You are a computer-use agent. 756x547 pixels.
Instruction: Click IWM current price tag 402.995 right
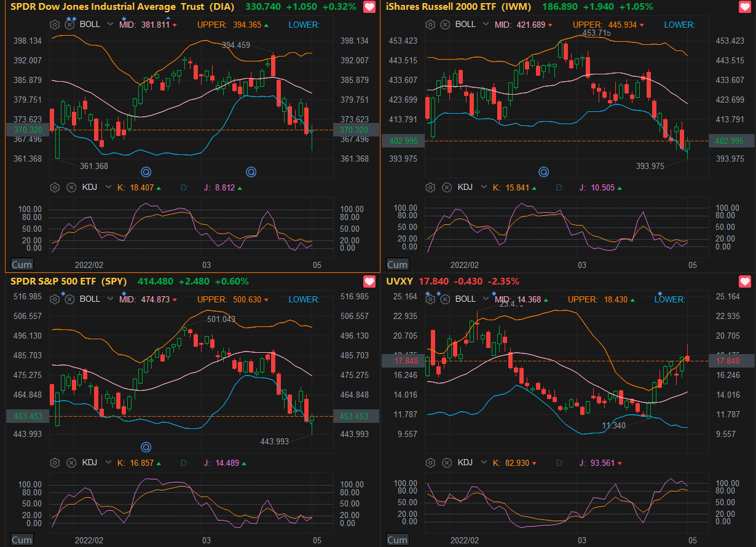pyautogui.click(x=731, y=141)
